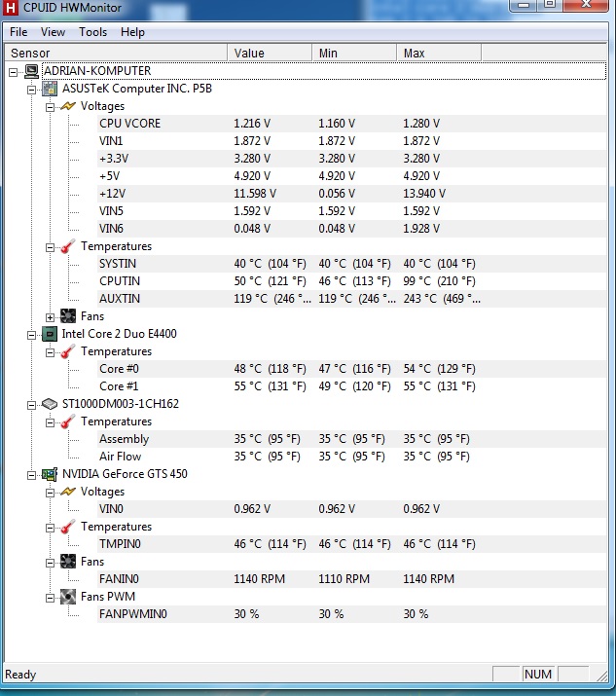The height and width of the screenshot is (696, 616).
Task: Select the +12V voltage row
Action: pos(352,194)
